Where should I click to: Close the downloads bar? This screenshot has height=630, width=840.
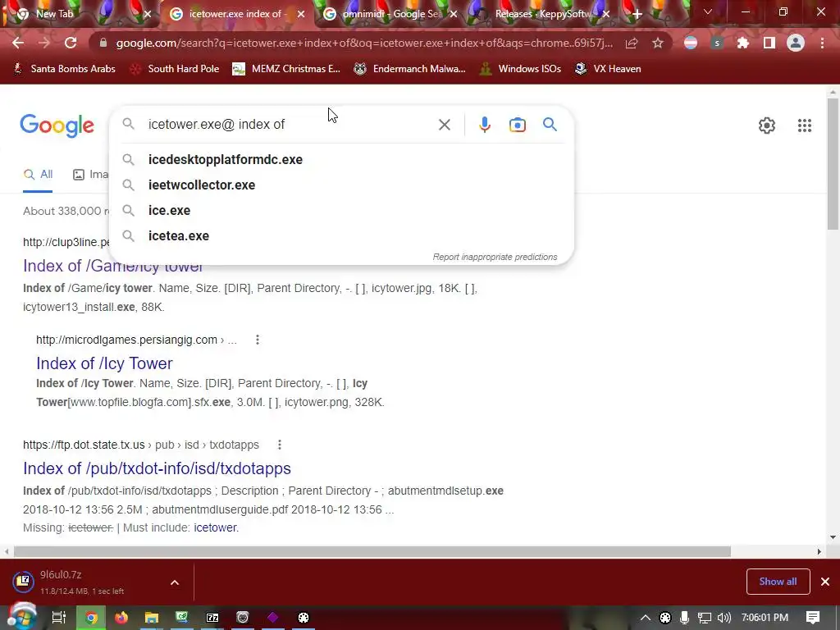click(x=825, y=582)
